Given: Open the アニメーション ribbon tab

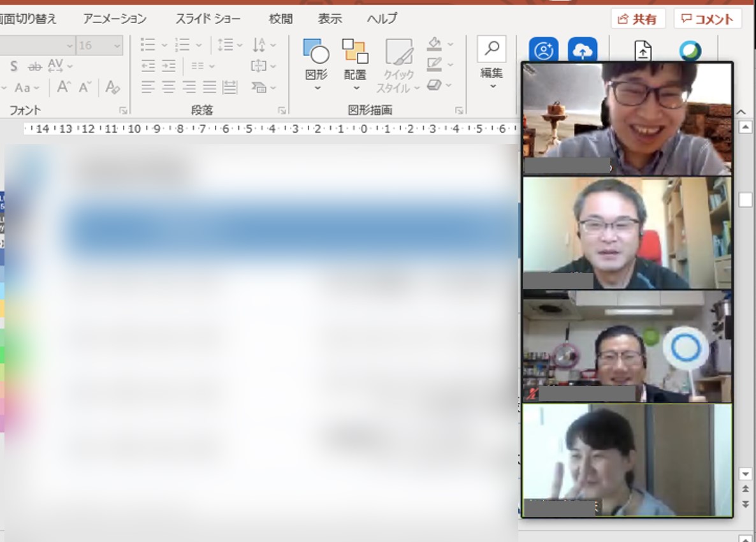Looking at the screenshot, I should [115, 18].
